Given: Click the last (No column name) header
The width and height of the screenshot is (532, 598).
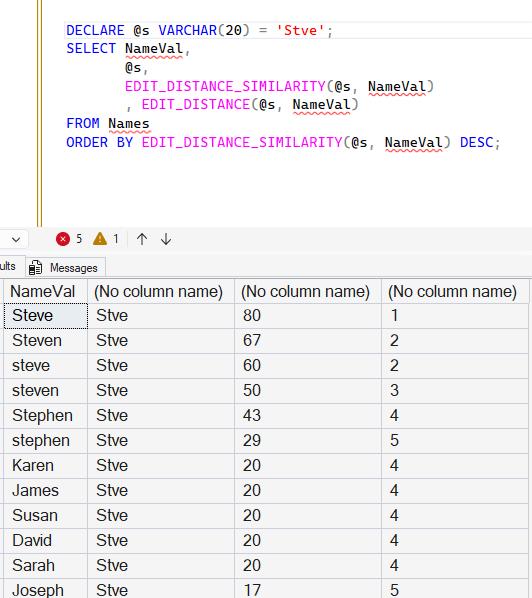Looking at the screenshot, I should point(455,291).
